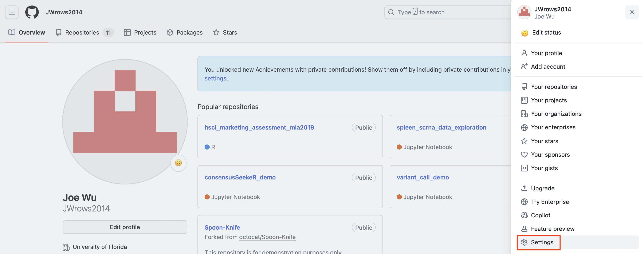
Task: Open Copilot from the user menu
Action: coord(540,215)
